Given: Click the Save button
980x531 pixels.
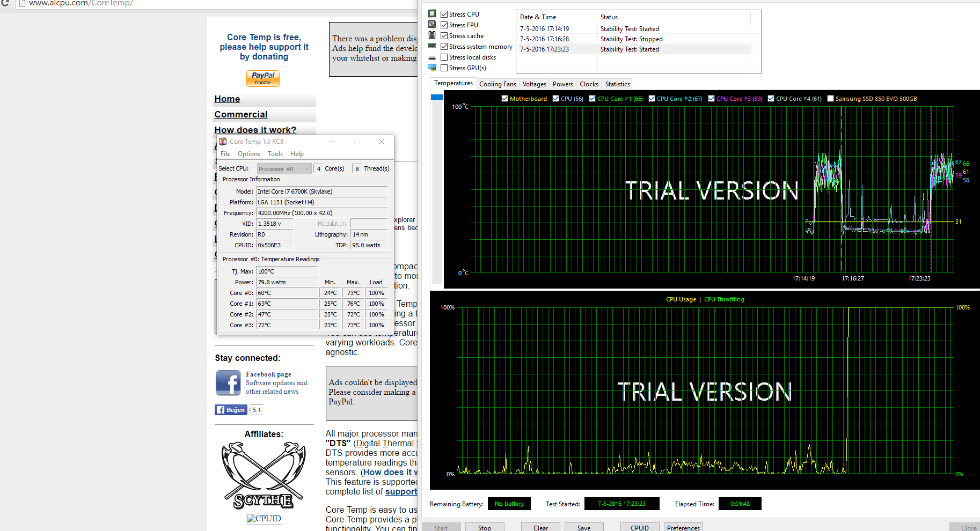Looking at the screenshot, I should point(584,527).
